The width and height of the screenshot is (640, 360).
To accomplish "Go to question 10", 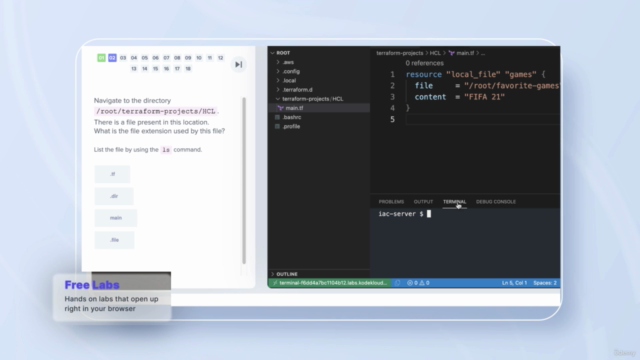I will coord(199,58).
